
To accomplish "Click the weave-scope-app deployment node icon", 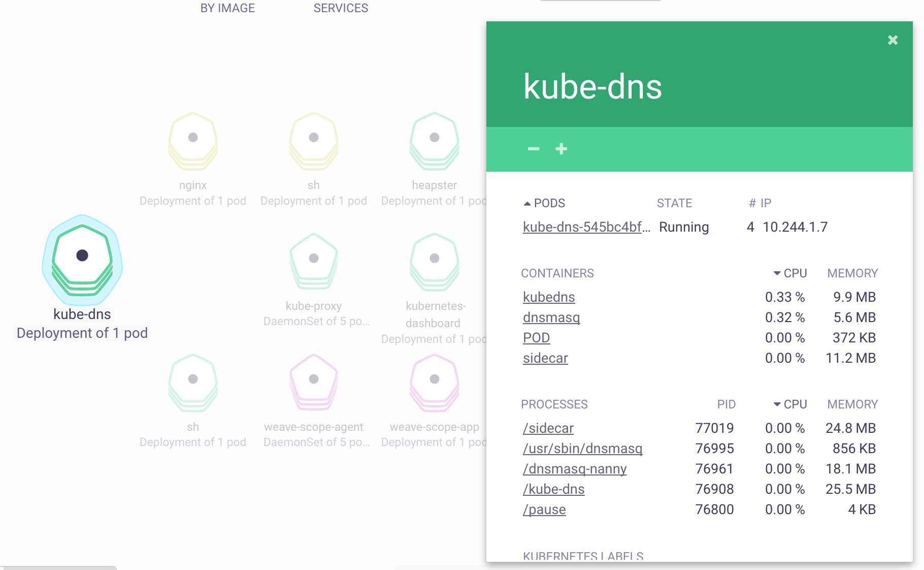I will pyautogui.click(x=435, y=382).
